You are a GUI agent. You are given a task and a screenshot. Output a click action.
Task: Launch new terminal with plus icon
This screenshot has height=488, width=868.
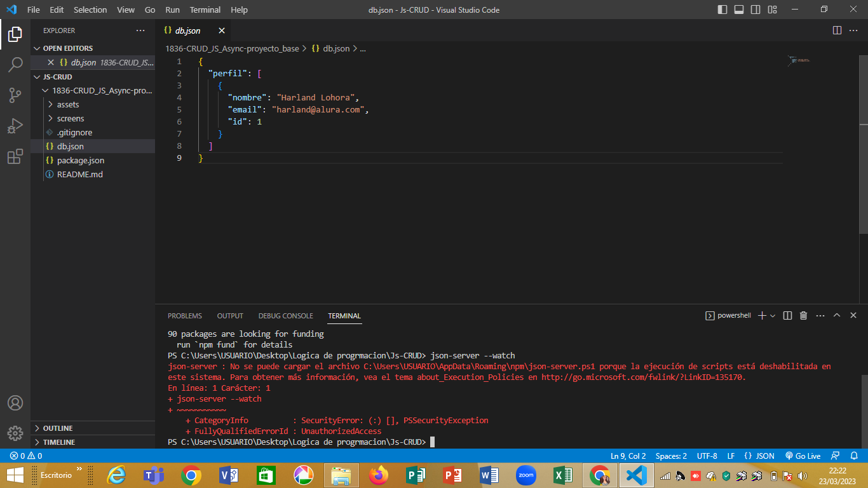(x=762, y=316)
